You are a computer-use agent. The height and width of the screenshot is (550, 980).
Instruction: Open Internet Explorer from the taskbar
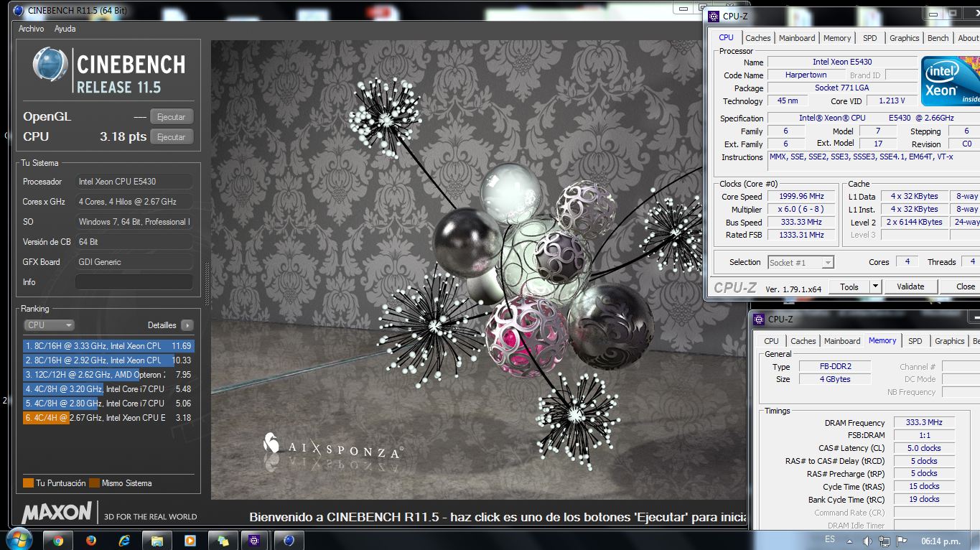pyautogui.click(x=123, y=541)
